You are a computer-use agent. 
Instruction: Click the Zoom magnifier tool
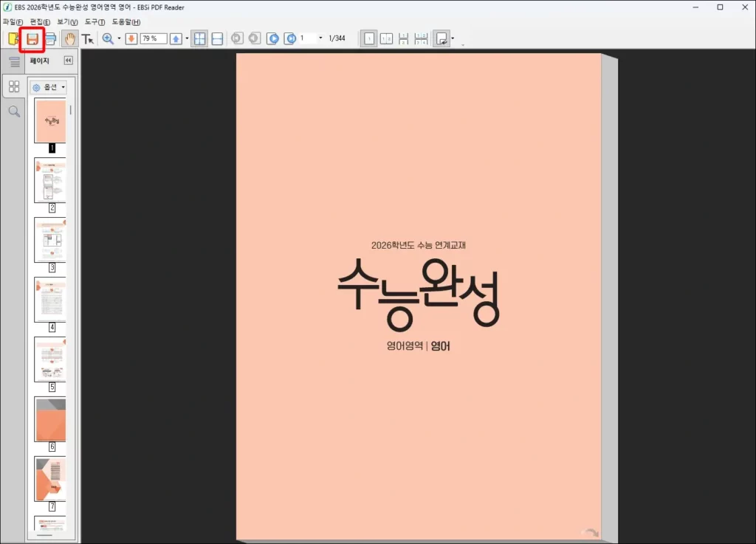(x=108, y=38)
